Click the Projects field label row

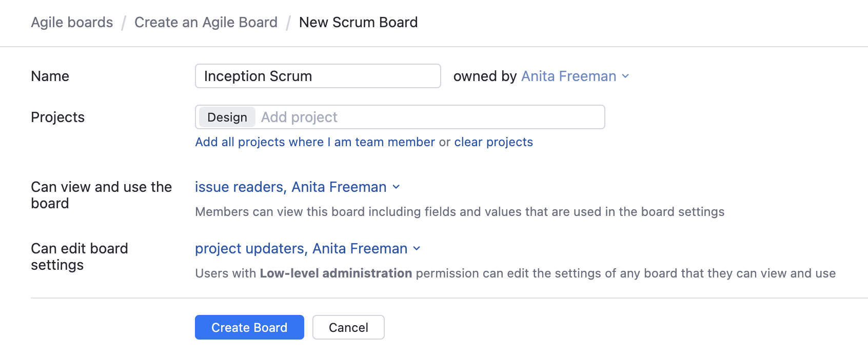pos(57,117)
